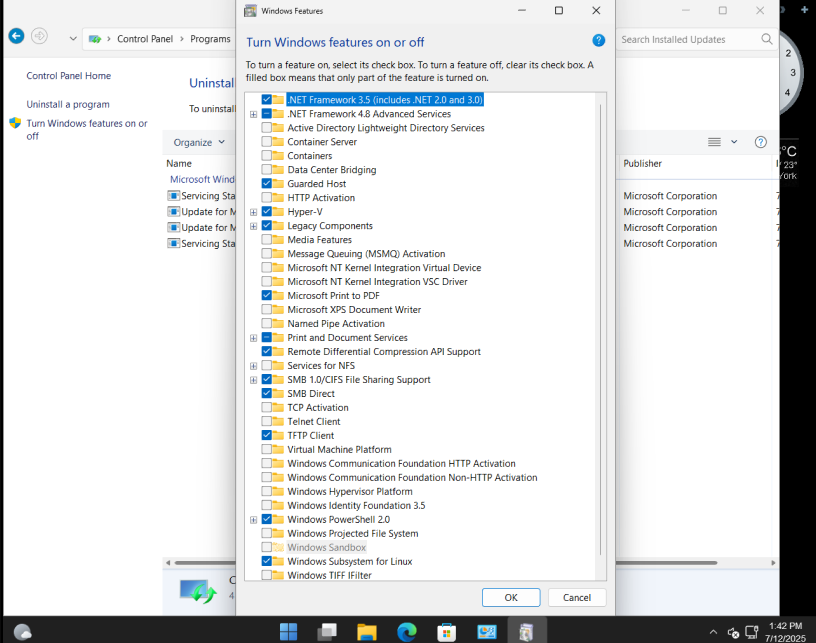Image resolution: width=816 pixels, height=643 pixels.
Task: Enable Virtual Machine Platform checkbox
Action: 266,449
